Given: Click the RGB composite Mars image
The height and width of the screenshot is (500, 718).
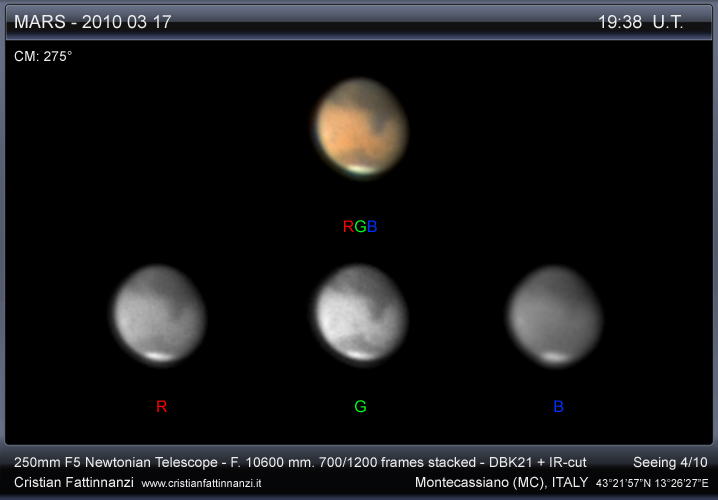Looking at the screenshot, I should [360, 128].
